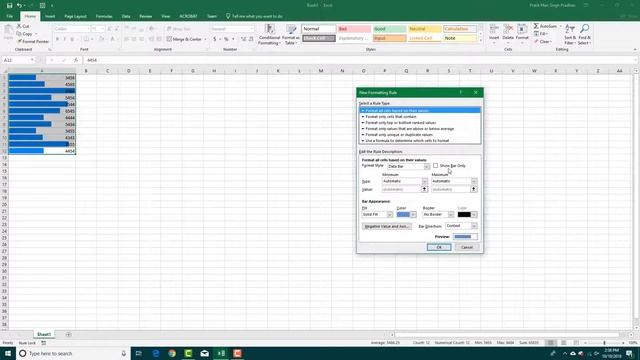Apply the Good cell style
This screenshot has width=640, height=360.
[x=389, y=29]
